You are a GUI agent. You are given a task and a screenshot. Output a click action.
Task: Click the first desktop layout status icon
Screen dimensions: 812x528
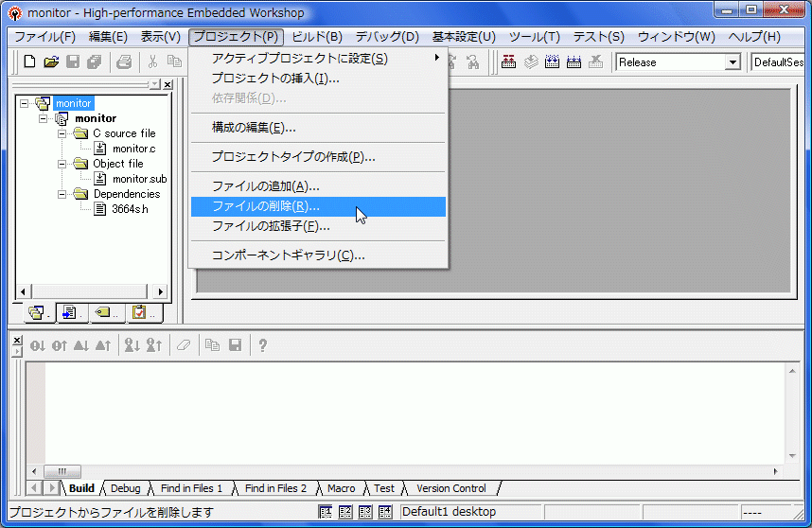click(326, 512)
